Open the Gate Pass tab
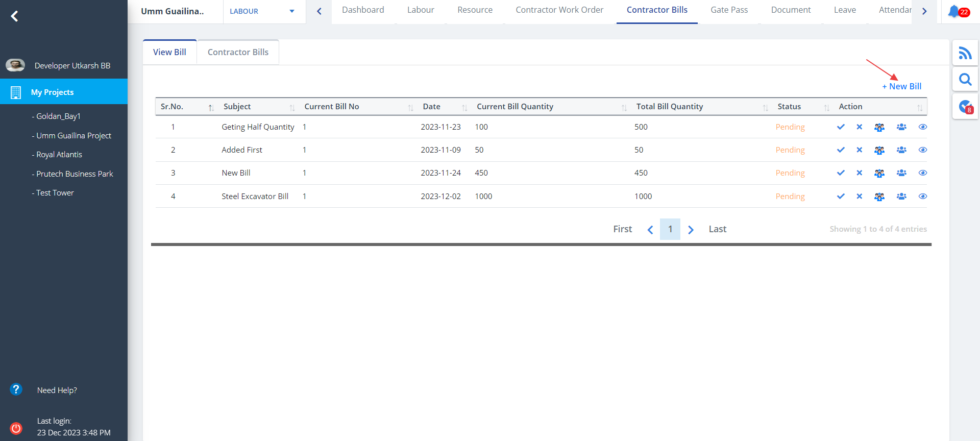Screen dimensions: 980x441 coord(729,10)
